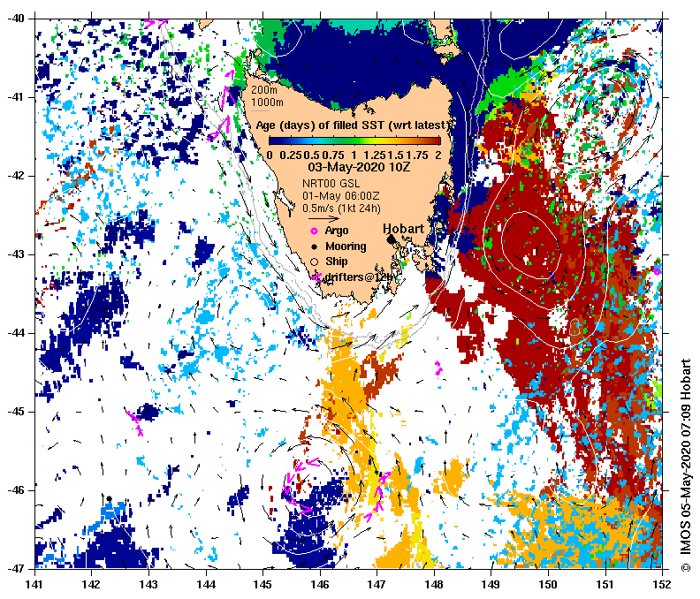The image size is (700, 599).
Task: Click the green middle of the colorbar
Action: (x=355, y=141)
